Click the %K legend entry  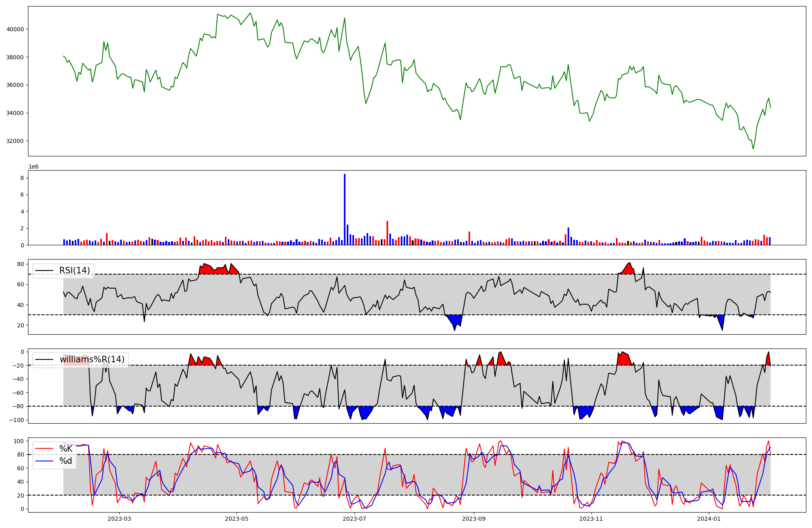click(x=66, y=448)
